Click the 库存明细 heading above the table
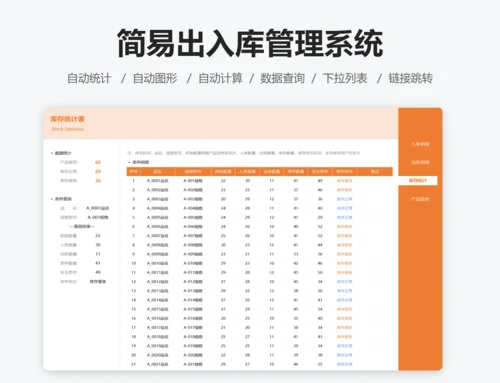Viewport: 500px width, 383px height. tap(140, 162)
